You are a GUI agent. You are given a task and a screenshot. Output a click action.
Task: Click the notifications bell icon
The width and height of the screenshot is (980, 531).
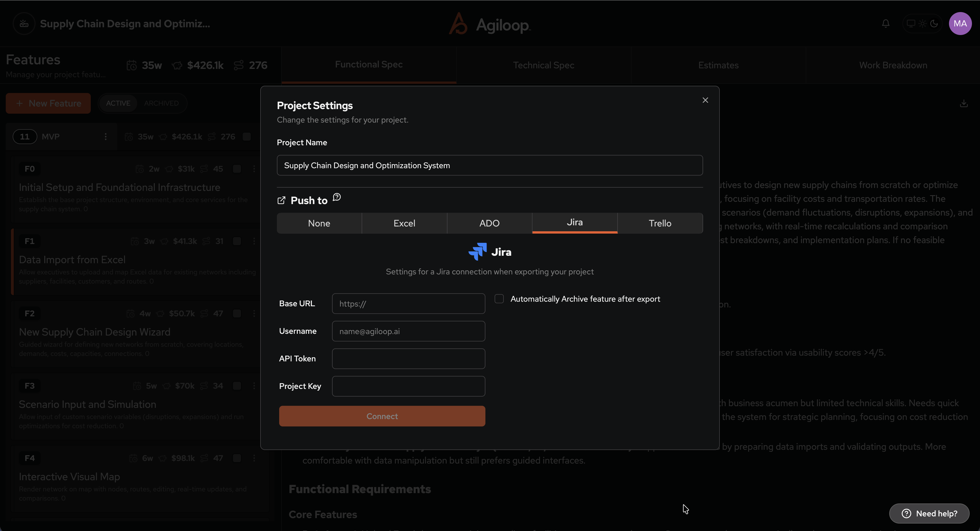tap(886, 24)
